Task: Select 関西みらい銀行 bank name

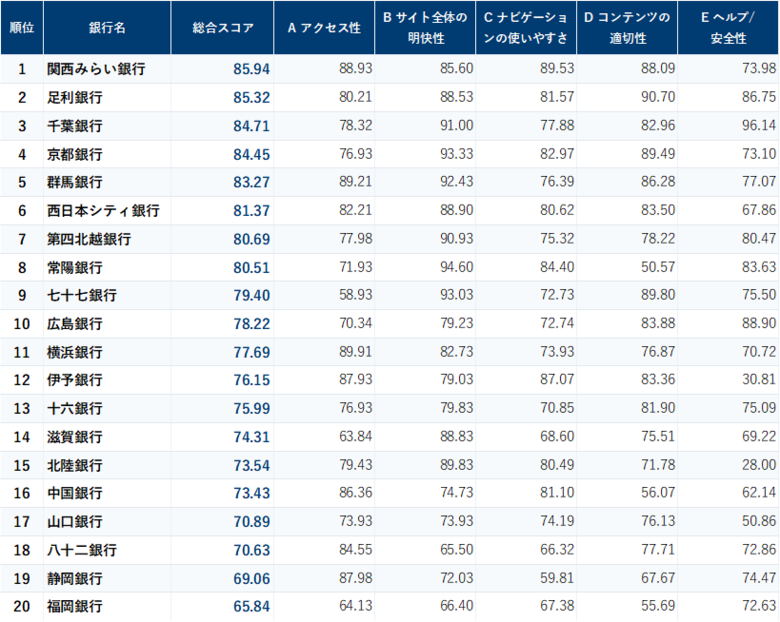Action: [x=96, y=69]
